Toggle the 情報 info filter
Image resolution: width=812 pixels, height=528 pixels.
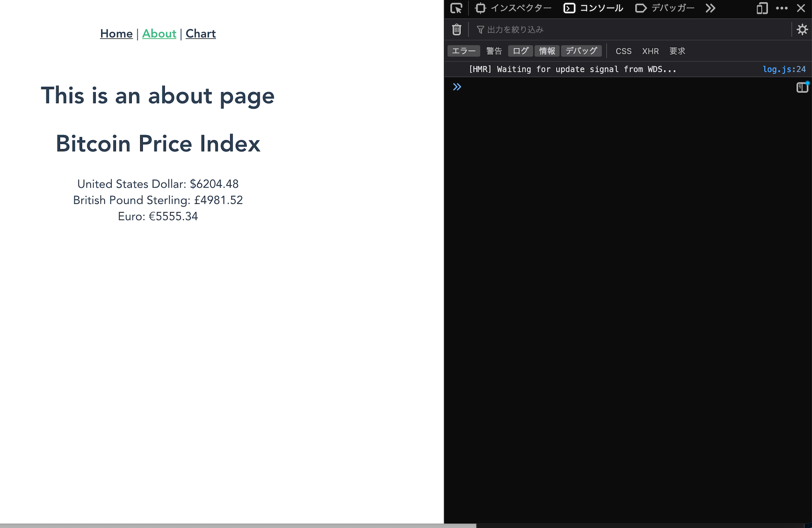(547, 51)
